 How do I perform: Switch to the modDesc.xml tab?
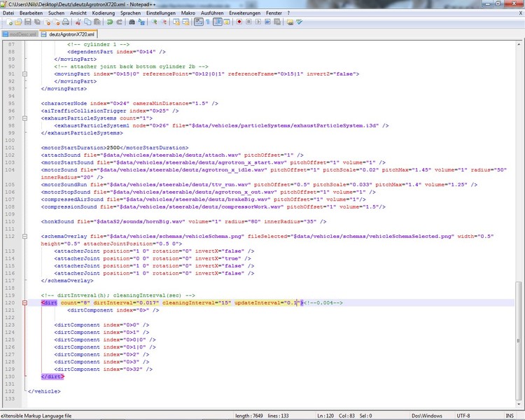20,34
